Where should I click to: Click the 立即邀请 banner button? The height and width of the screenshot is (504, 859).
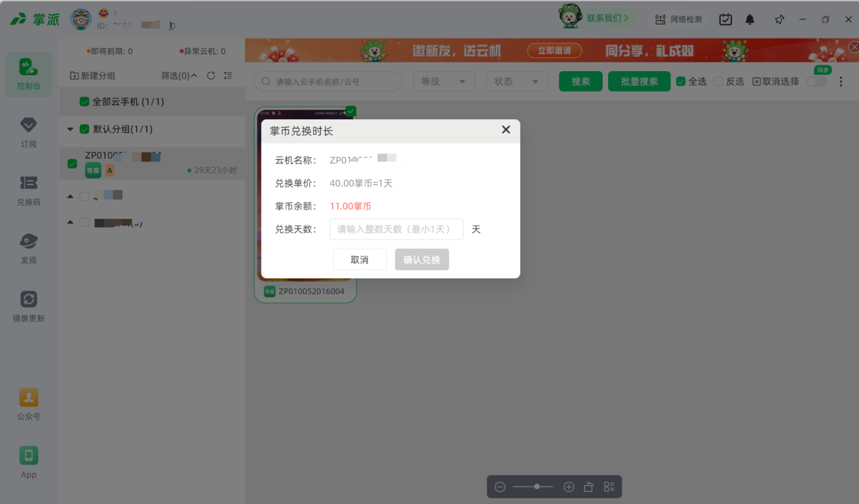point(554,51)
